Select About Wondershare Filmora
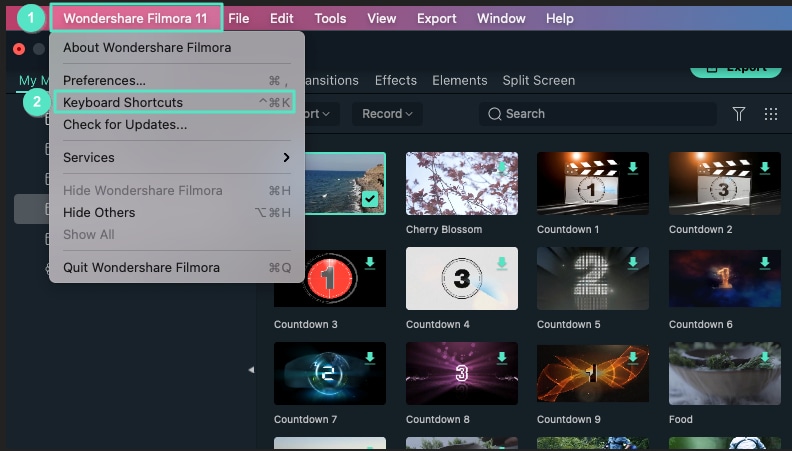Viewport: 792px width, 451px height. pos(177,47)
